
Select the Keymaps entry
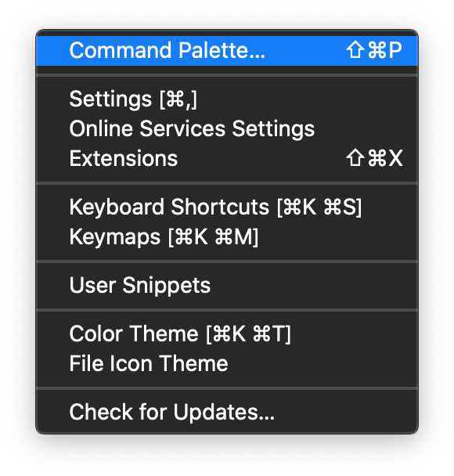227,236
